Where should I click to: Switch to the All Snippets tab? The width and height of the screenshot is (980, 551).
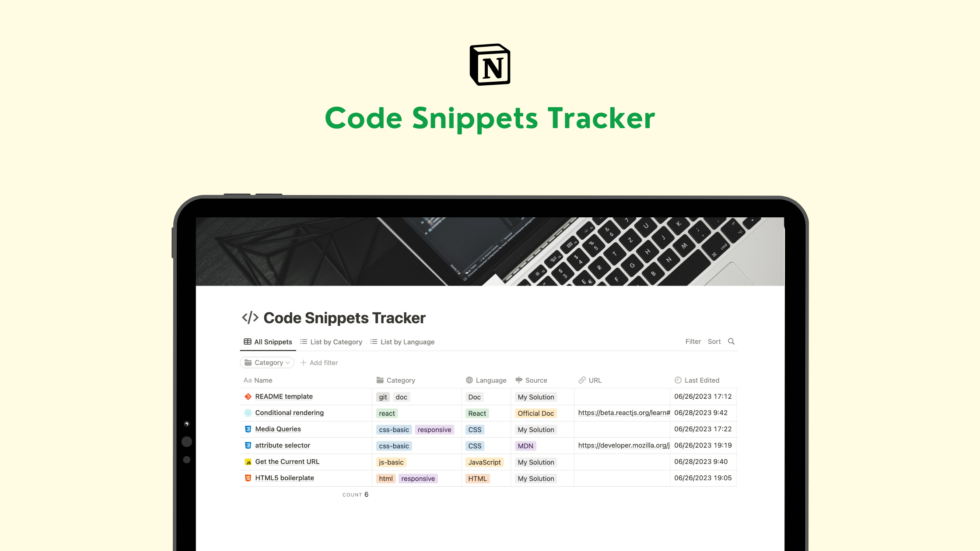268,342
